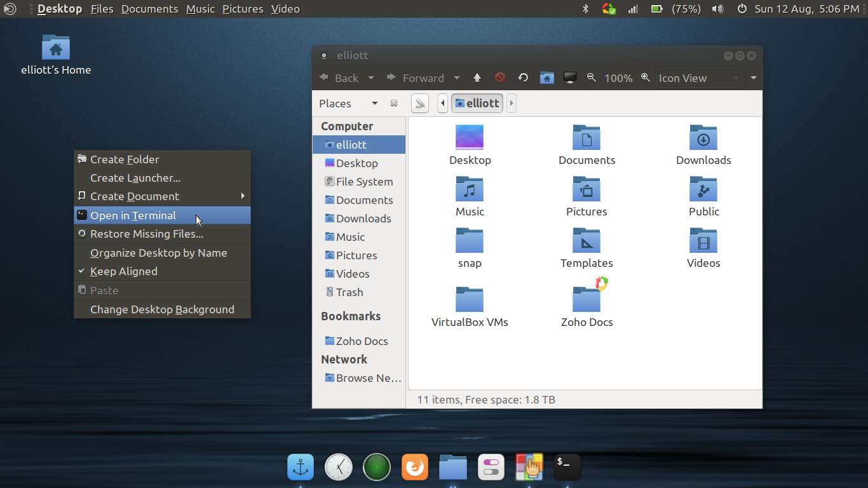Zoom out with the magnifier minus

coord(592,78)
